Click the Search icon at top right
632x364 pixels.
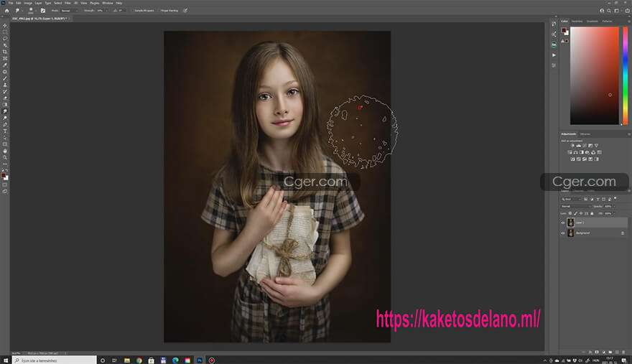609,11
